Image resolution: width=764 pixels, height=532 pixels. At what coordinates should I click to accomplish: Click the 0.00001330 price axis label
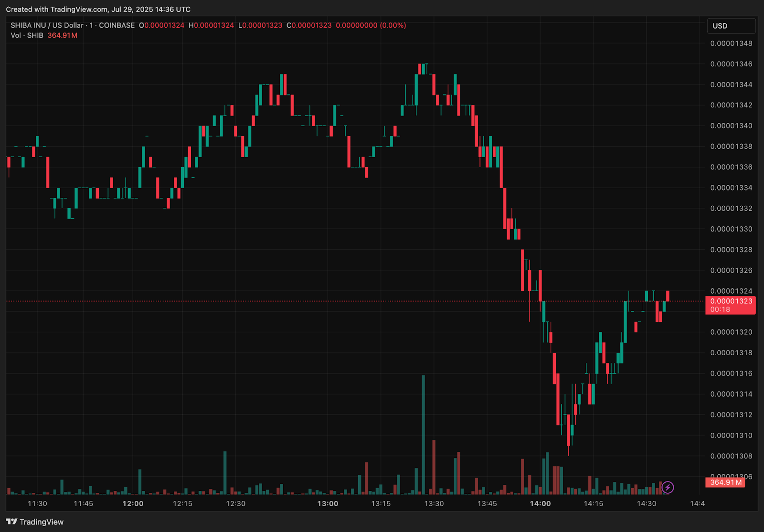pyautogui.click(x=731, y=229)
